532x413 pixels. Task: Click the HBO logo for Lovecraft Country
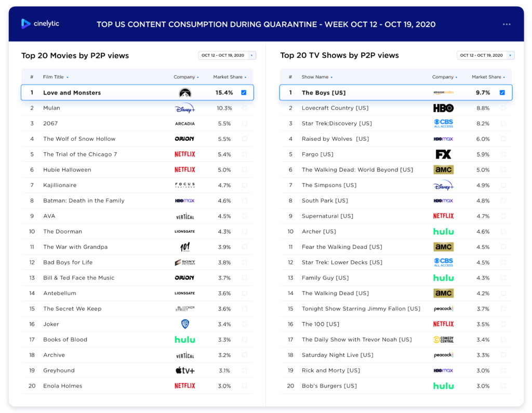point(444,108)
